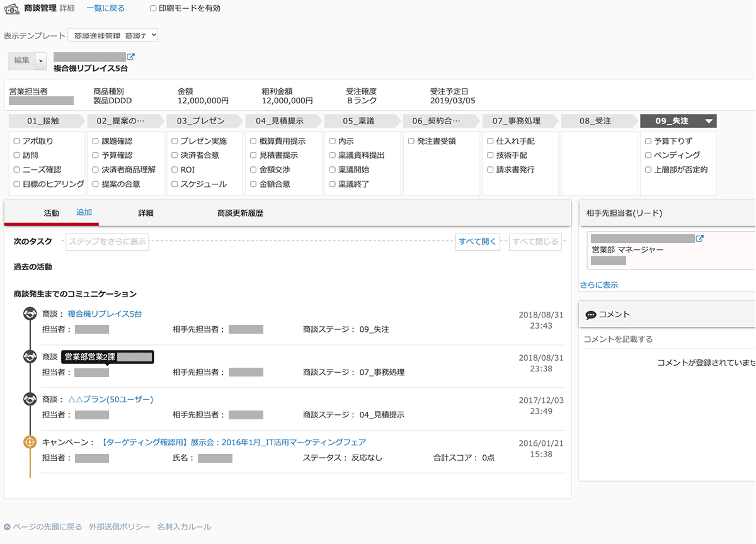Click the deal management icon in the header
The width and height of the screenshot is (756, 544).
tap(11, 9)
